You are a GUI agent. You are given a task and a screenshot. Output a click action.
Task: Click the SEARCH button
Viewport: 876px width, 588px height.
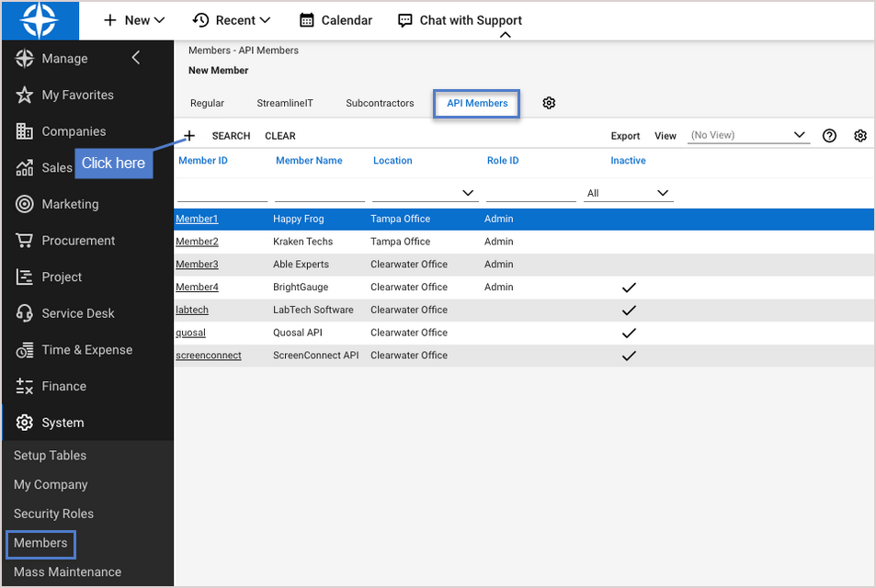click(x=231, y=136)
